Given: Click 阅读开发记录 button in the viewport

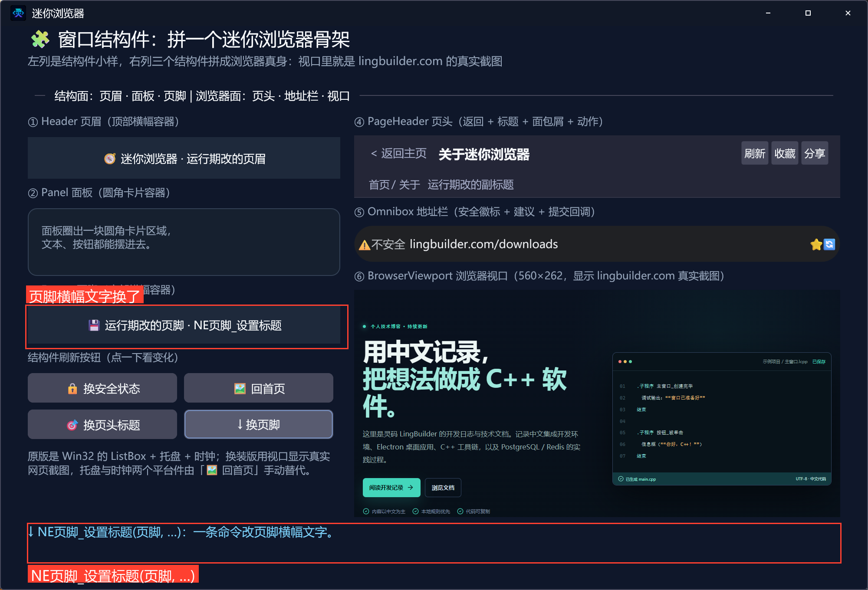Looking at the screenshot, I should 391,488.
